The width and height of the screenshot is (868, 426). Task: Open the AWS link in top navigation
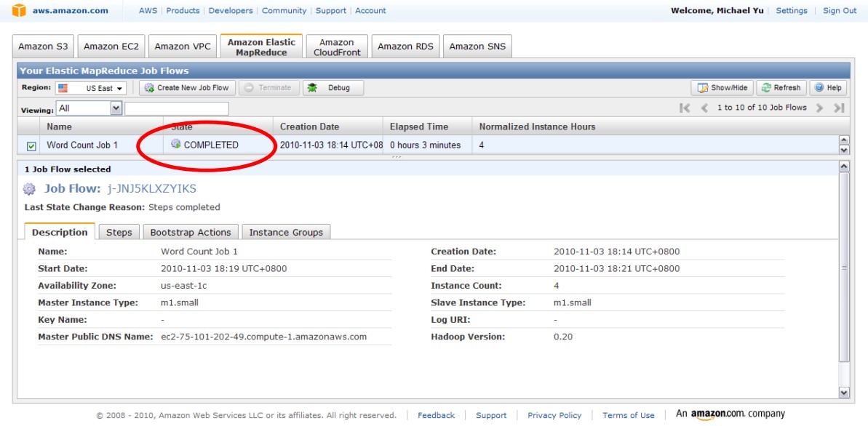tap(148, 10)
